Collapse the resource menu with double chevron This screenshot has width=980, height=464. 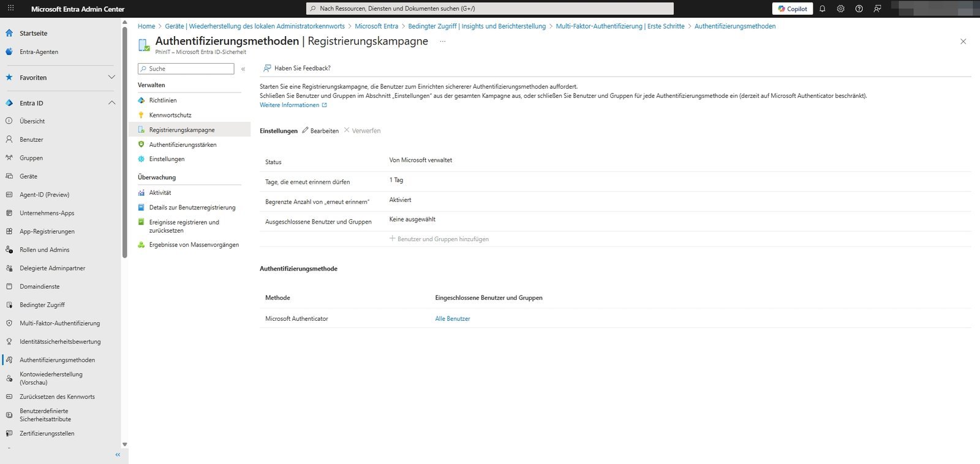(x=243, y=69)
